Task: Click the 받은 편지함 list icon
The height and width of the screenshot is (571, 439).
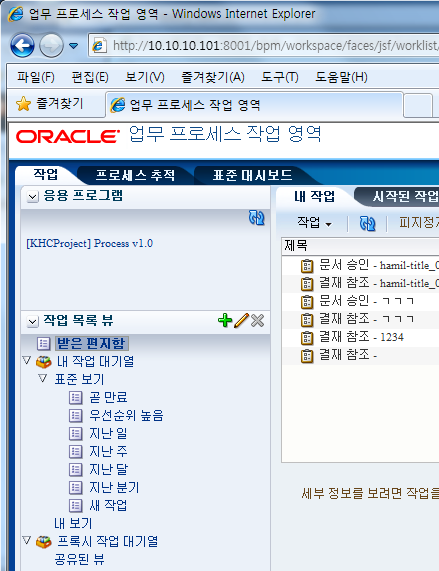Action: pos(43,343)
